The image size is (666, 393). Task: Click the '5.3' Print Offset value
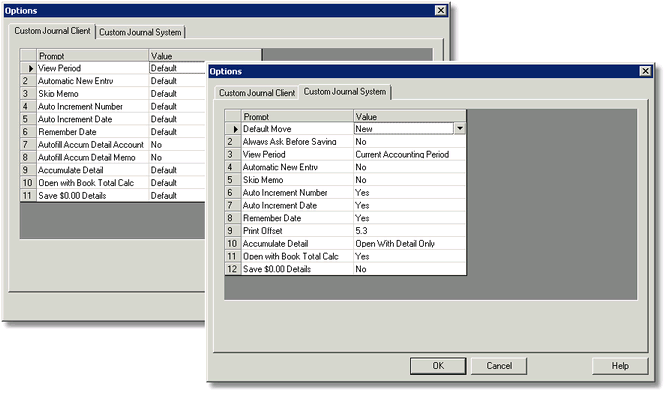point(409,231)
